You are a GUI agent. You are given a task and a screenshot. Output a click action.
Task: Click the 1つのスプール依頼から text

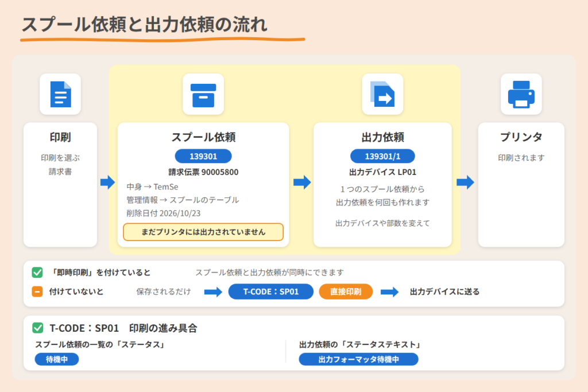tap(382, 189)
